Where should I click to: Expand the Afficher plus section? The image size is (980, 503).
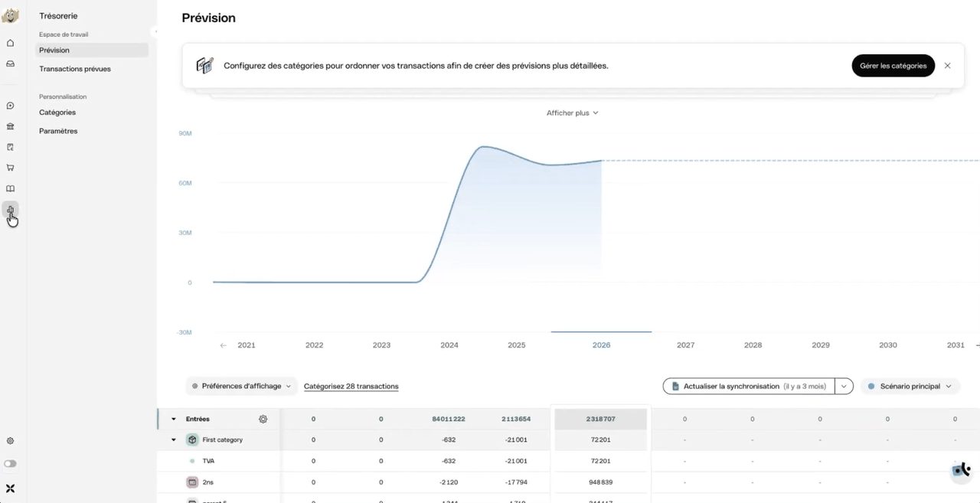572,113
